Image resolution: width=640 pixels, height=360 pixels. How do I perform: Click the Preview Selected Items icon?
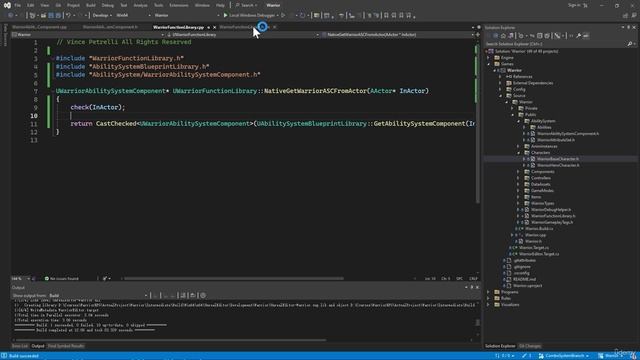point(586,36)
